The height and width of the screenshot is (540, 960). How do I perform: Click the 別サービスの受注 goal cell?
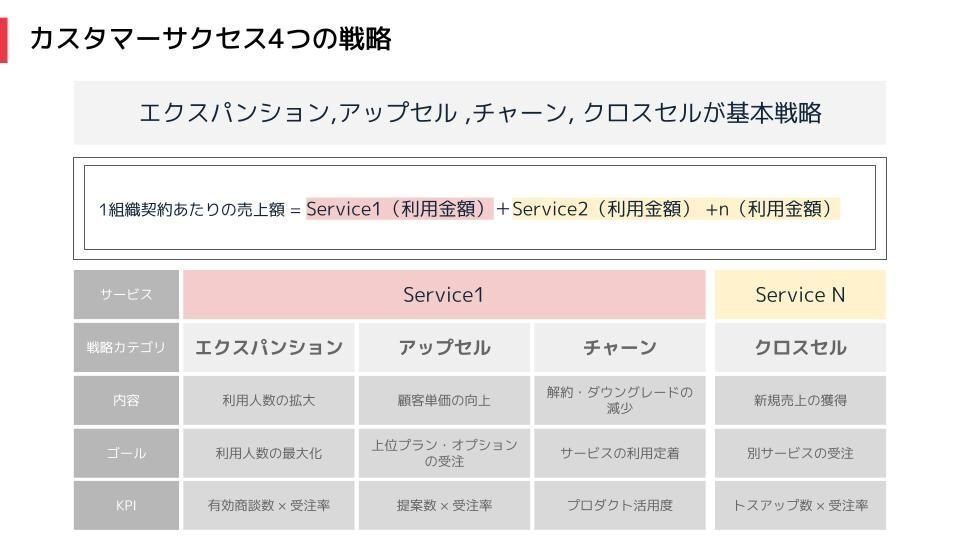pyautogui.click(x=800, y=453)
